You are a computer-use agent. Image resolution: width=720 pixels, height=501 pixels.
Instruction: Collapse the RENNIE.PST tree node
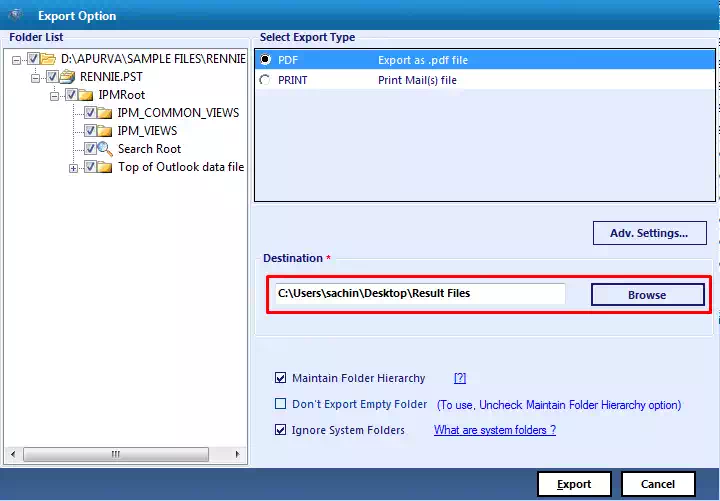[x=35, y=78]
